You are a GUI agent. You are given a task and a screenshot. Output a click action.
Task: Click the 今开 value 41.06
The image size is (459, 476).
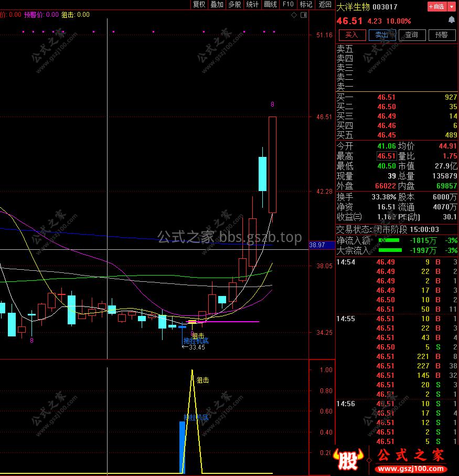pos(387,146)
